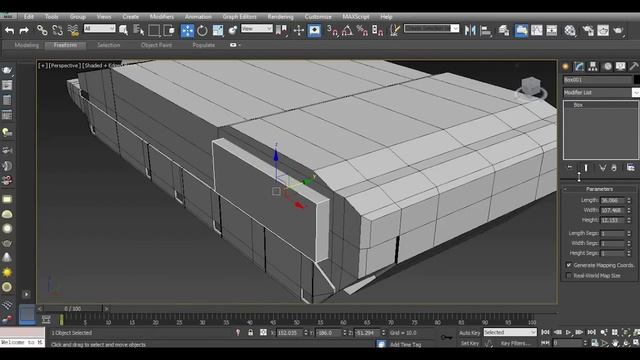
Task: Choose the Rectangular Selection Region icon
Action: tap(154, 30)
